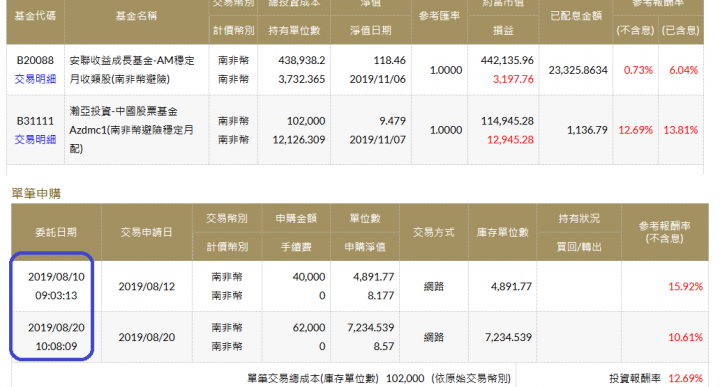720x387 pixels.
Task: Click 委託日期 column header
Action: 56,232
